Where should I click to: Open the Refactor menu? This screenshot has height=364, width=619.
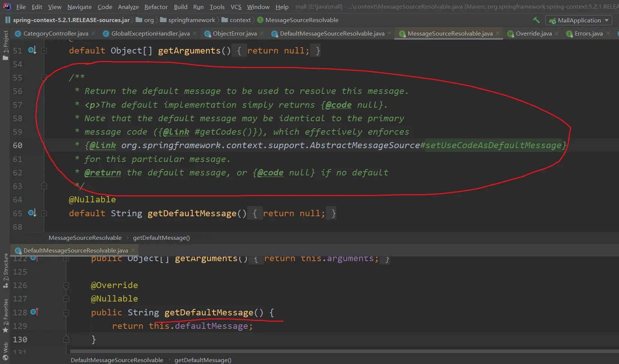pyautogui.click(x=156, y=7)
